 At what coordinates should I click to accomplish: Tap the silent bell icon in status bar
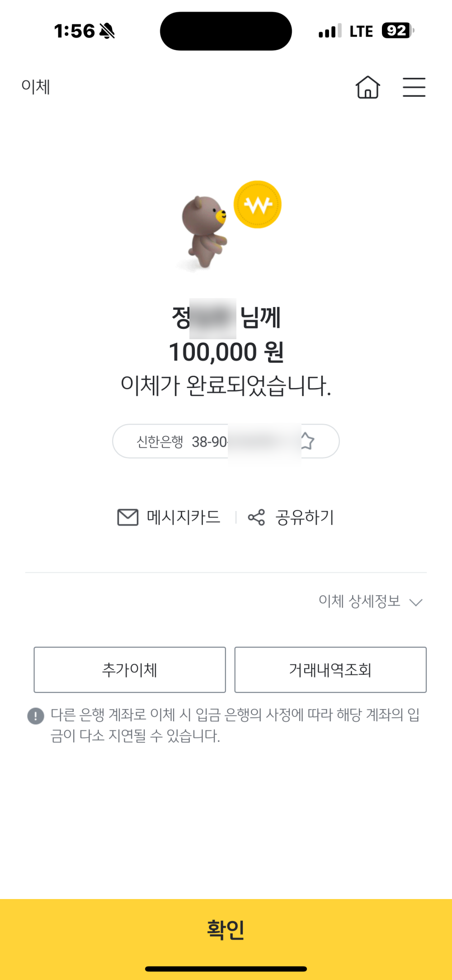107,31
